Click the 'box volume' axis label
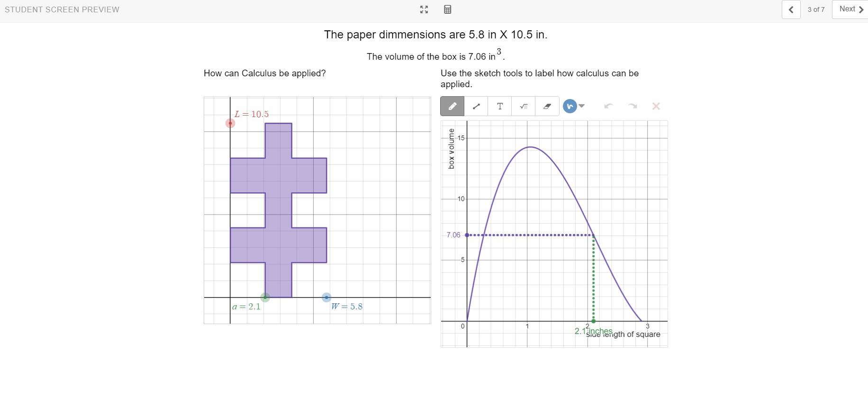 pos(451,149)
